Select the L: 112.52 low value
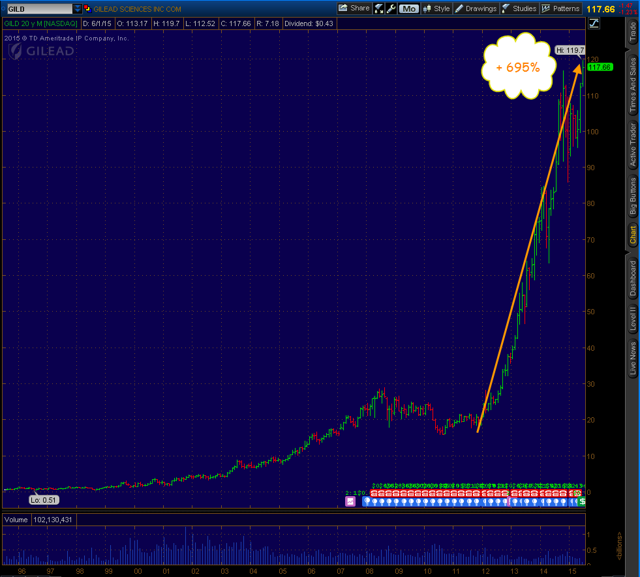This screenshot has width=640, height=577. [x=200, y=24]
